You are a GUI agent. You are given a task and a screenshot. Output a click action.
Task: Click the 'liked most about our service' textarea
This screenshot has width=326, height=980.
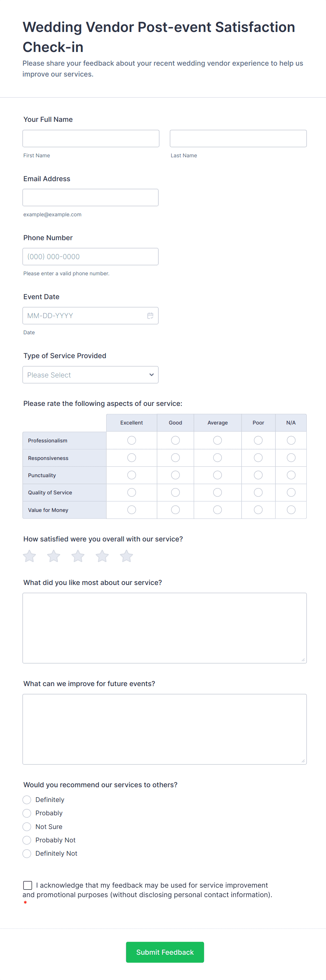[164, 628]
